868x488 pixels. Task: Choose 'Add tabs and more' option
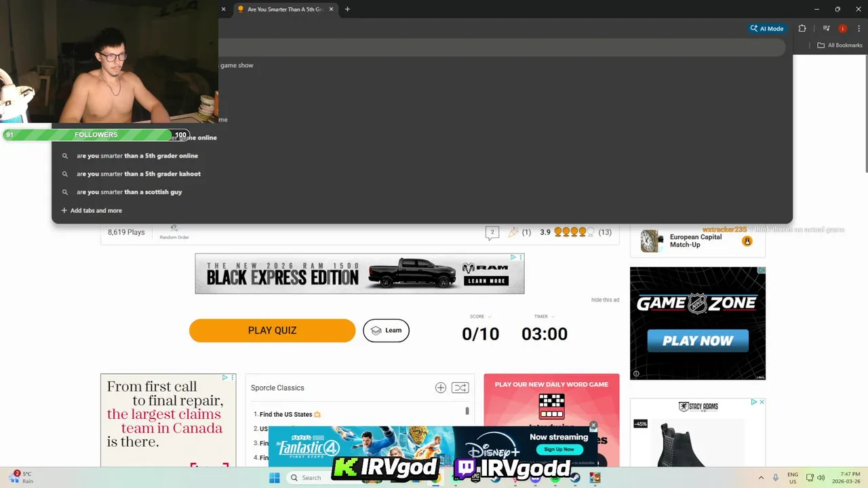[x=92, y=210]
